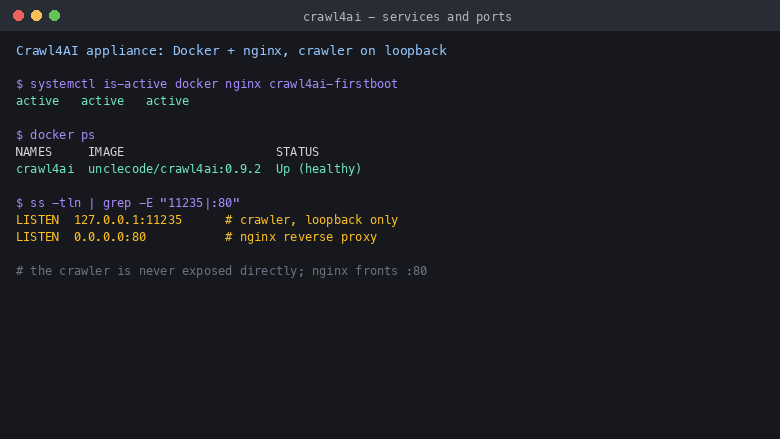Click the third 'active' status output

167,101
